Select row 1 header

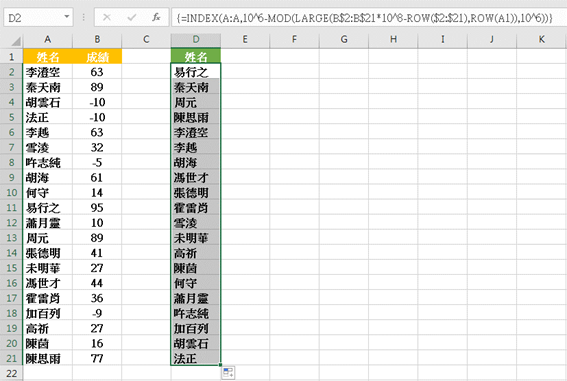(11, 57)
